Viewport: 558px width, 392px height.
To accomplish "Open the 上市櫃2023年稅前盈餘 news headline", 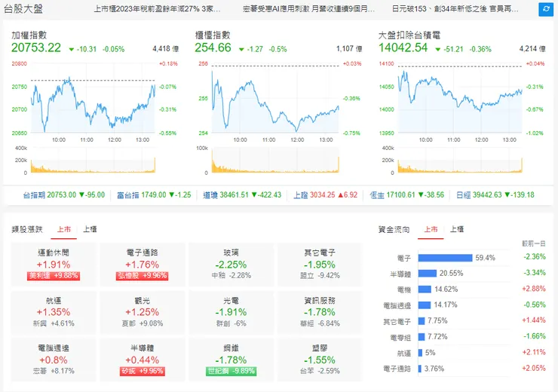I will coord(157,10).
